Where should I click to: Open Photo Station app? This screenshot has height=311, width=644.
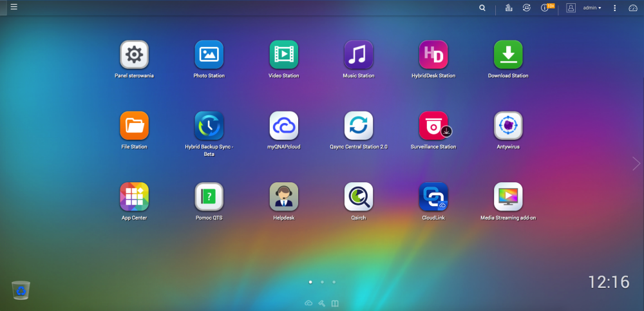tap(209, 54)
